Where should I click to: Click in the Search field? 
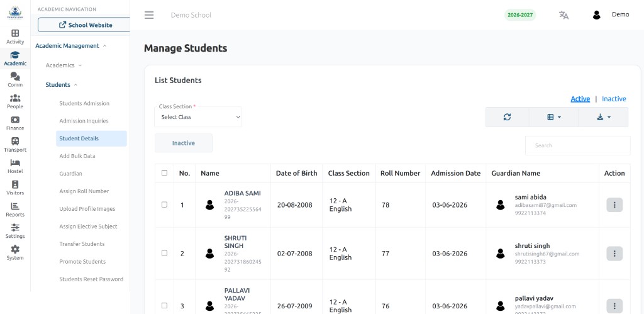[578, 145]
